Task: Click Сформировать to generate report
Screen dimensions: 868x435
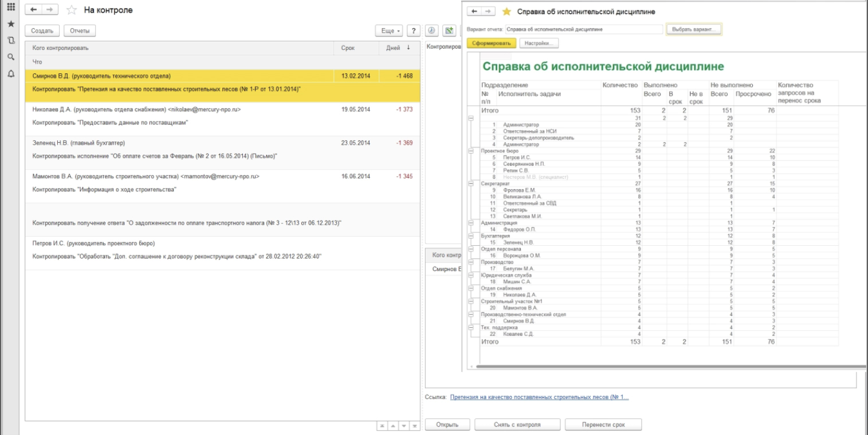Action: point(492,43)
